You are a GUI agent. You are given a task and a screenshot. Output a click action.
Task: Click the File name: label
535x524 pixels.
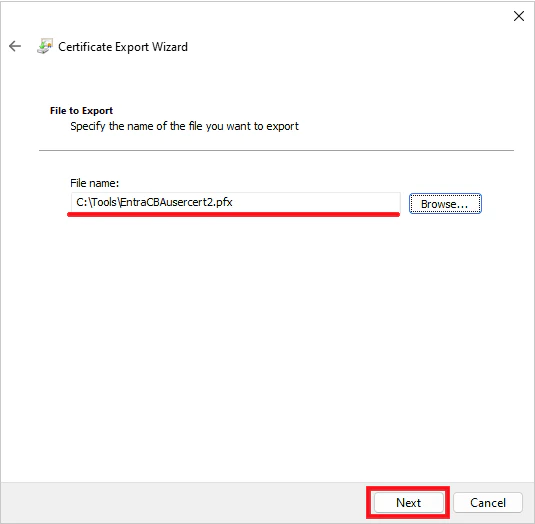point(95,183)
